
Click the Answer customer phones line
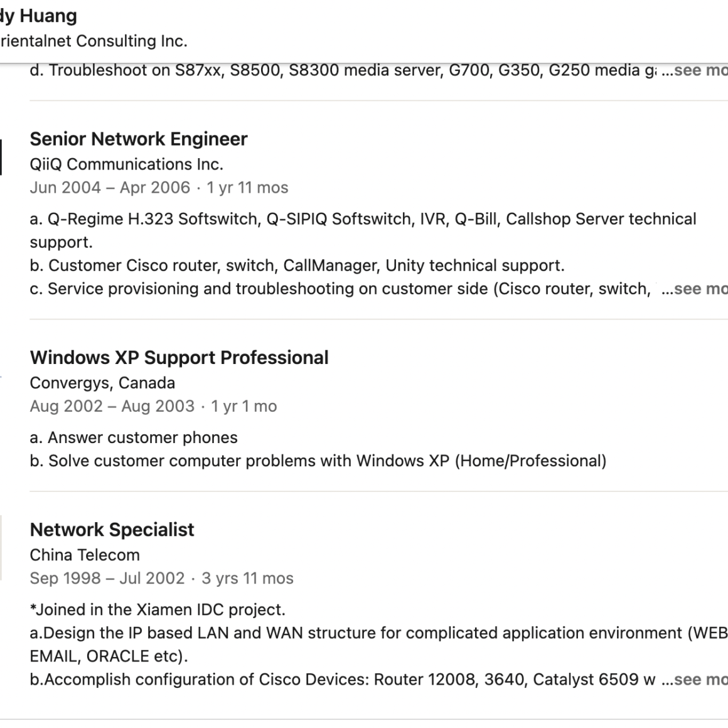134,437
